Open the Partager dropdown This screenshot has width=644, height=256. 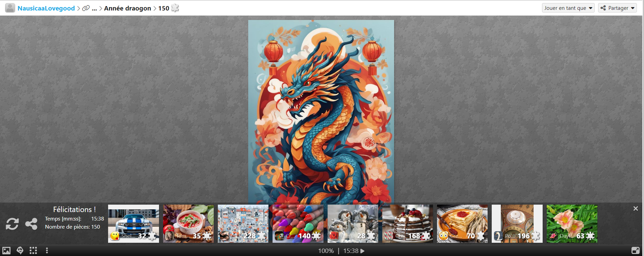click(617, 8)
